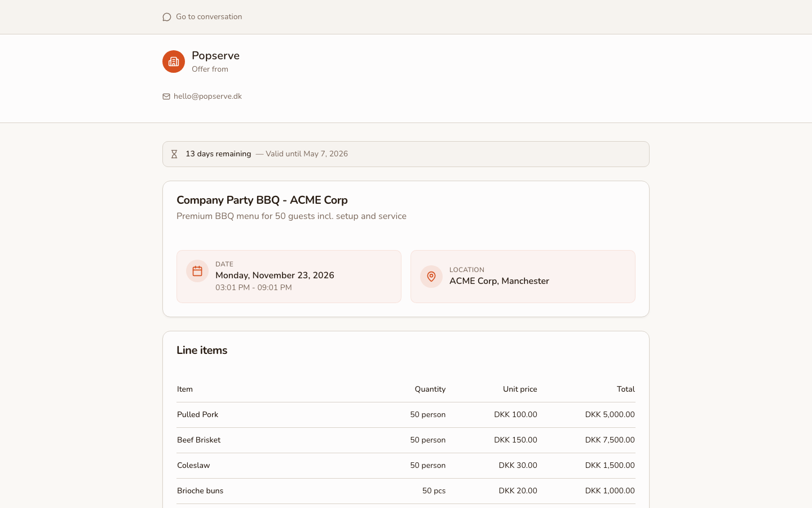Select the circular icon inside the DATE badge

(197, 271)
